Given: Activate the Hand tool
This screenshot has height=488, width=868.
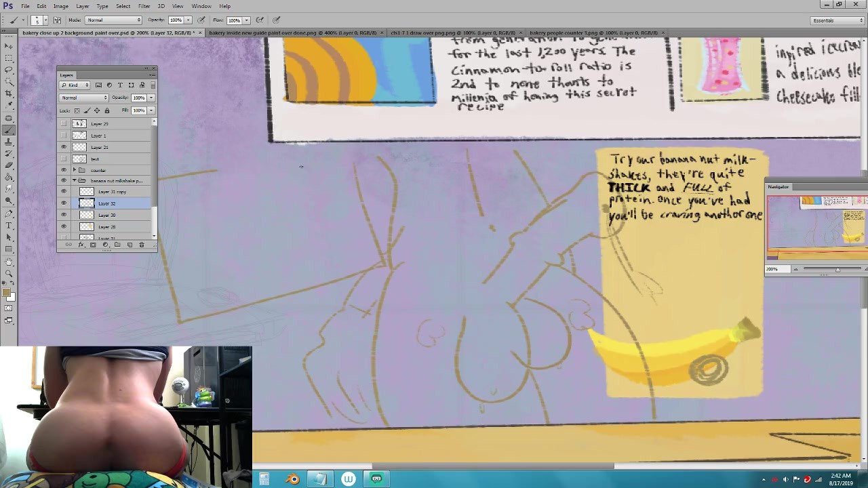Looking at the screenshot, I should (8, 262).
